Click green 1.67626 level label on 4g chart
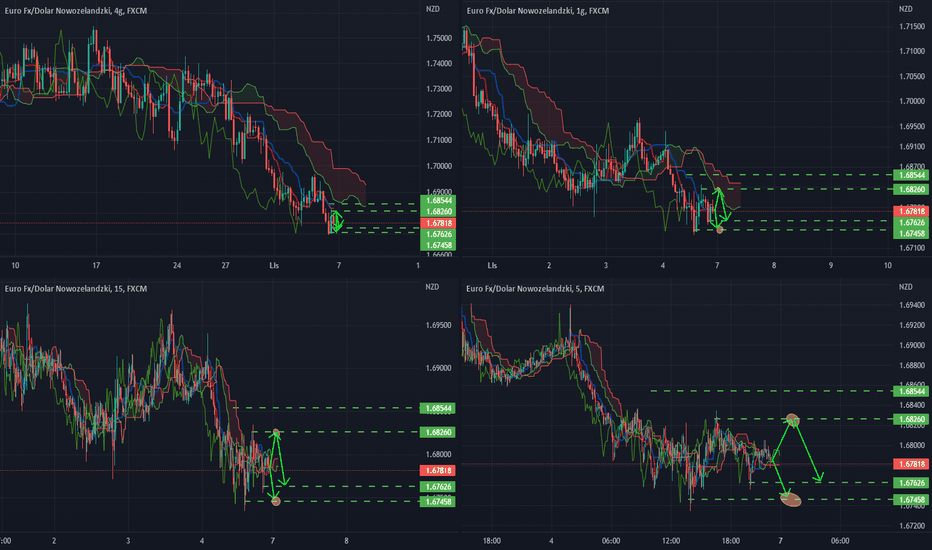The height and width of the screenshot is (550, 932). click(x=438, y=235)
